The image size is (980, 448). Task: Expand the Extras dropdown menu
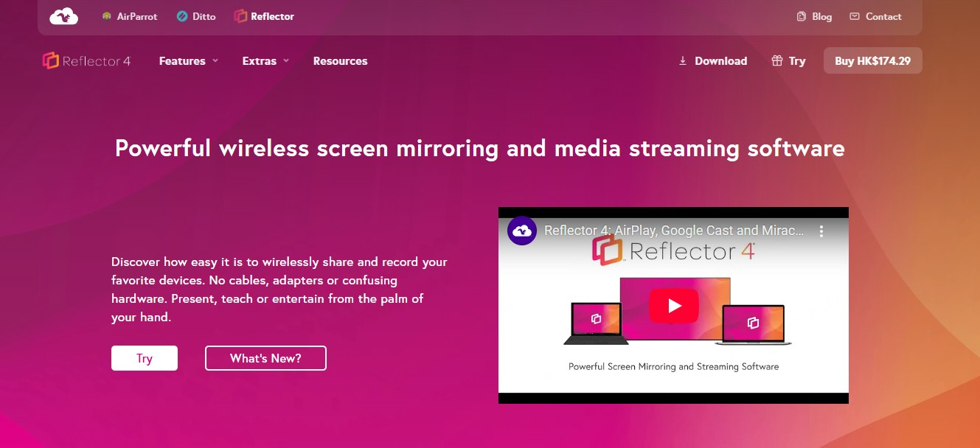pos(265,61)
